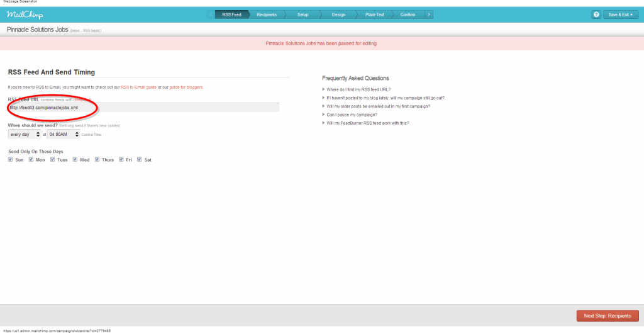Open the help question mark icon
The width and height of the screenshot is (644, 333).
tap(596, 15)
